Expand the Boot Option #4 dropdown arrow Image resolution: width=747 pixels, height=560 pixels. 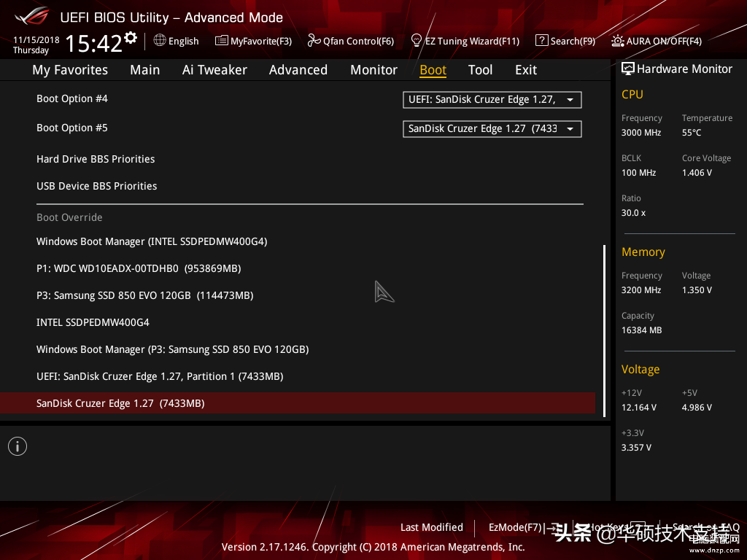tap(570, 100)
